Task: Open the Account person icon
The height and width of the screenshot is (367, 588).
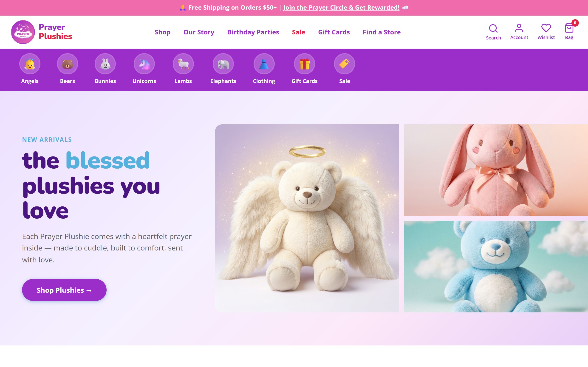Action: click(x=519, y=28)
